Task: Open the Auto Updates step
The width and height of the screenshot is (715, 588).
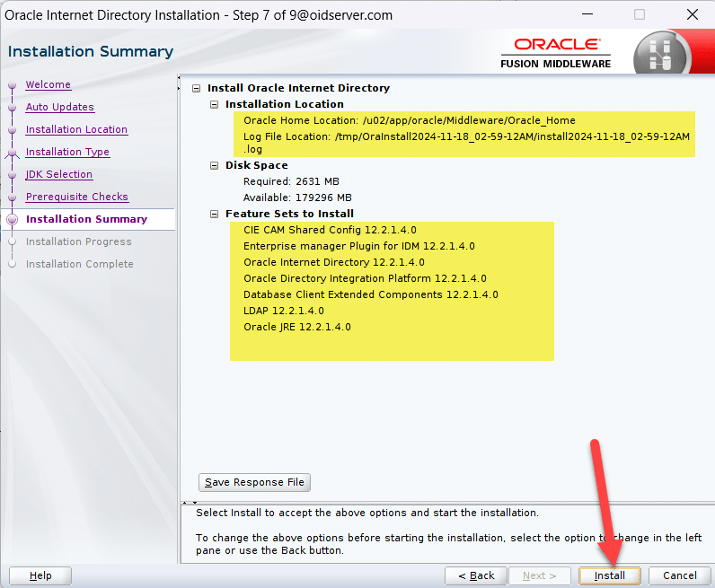Action: point(59,107)
